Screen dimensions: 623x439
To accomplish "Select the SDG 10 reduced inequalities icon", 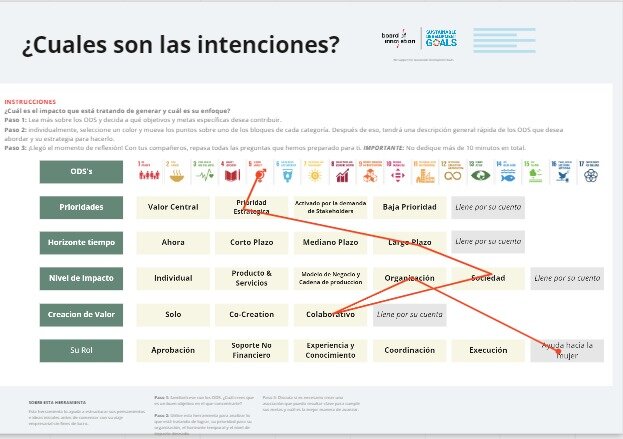I will coord(397,172).
